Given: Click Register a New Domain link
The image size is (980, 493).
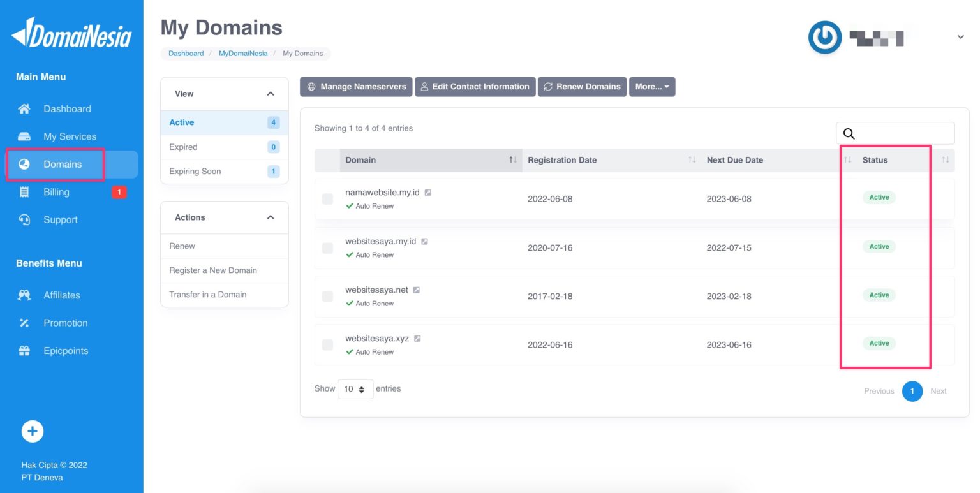Looking at the screenshot, I should (213, 270).
